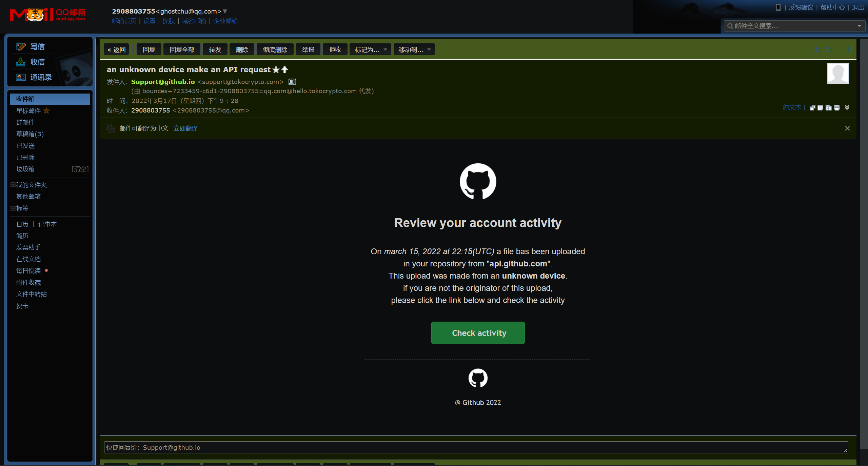
Task: Open 在线文档 online documents
Action: pos(28,259)
